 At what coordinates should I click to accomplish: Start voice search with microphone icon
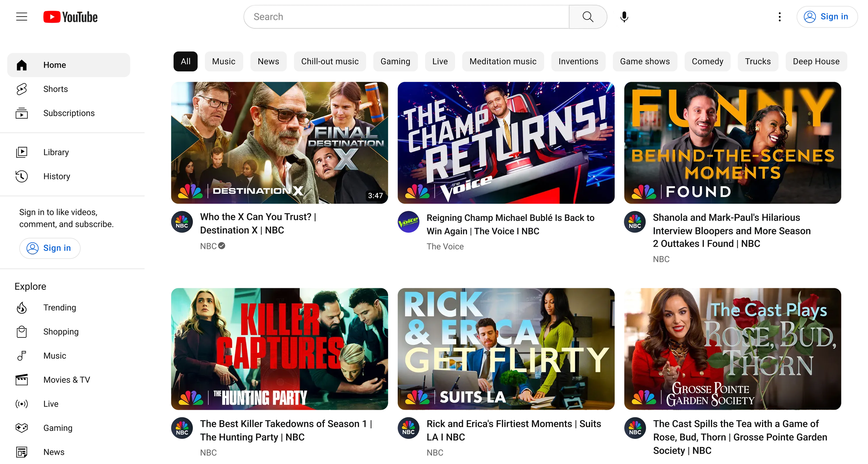coord(624,17)
